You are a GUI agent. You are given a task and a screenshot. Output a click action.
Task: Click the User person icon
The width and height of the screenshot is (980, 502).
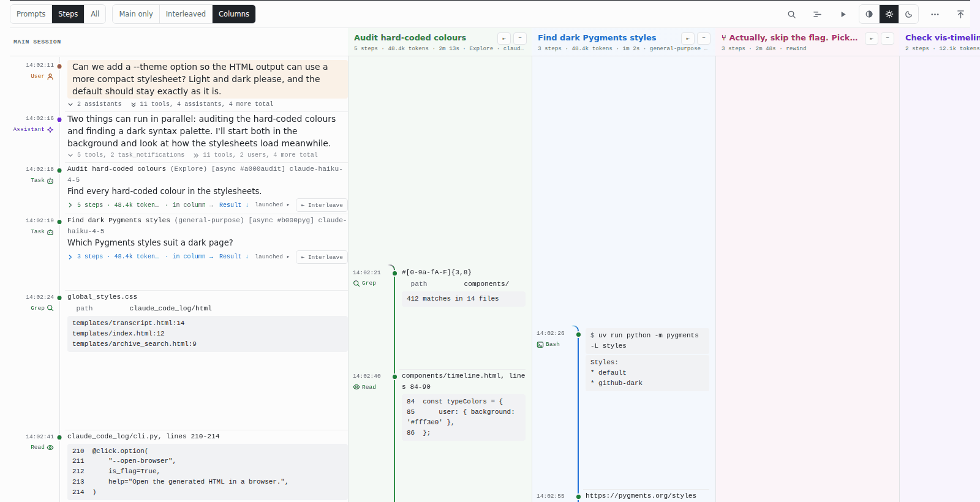(x=50, y=77)
